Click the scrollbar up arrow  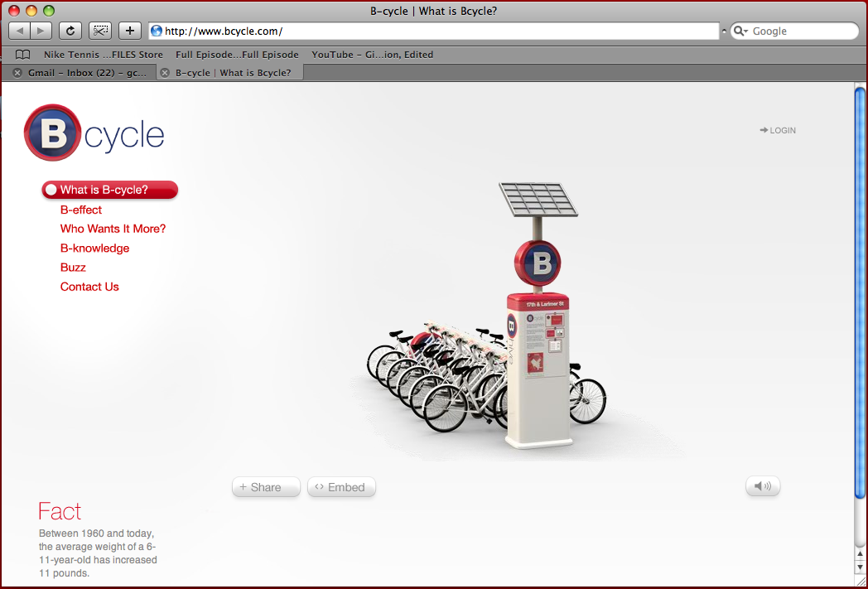(x=860, y=553)
